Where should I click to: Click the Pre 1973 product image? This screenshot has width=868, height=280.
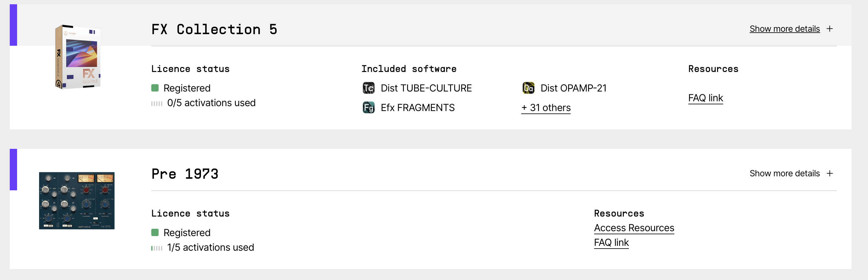(77, 200)
